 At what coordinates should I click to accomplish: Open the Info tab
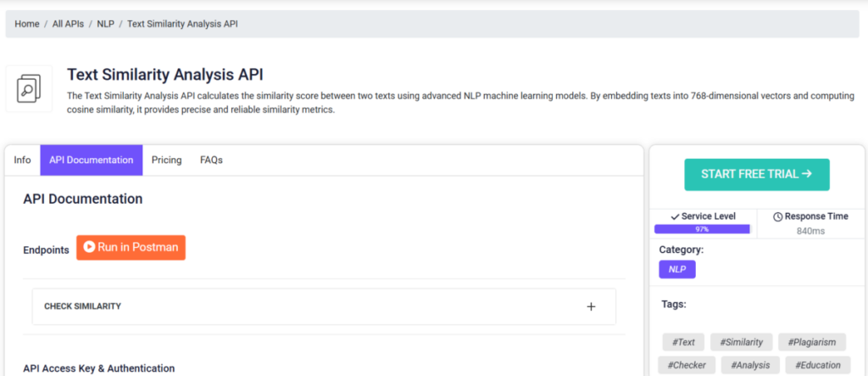tap(23, 160)
